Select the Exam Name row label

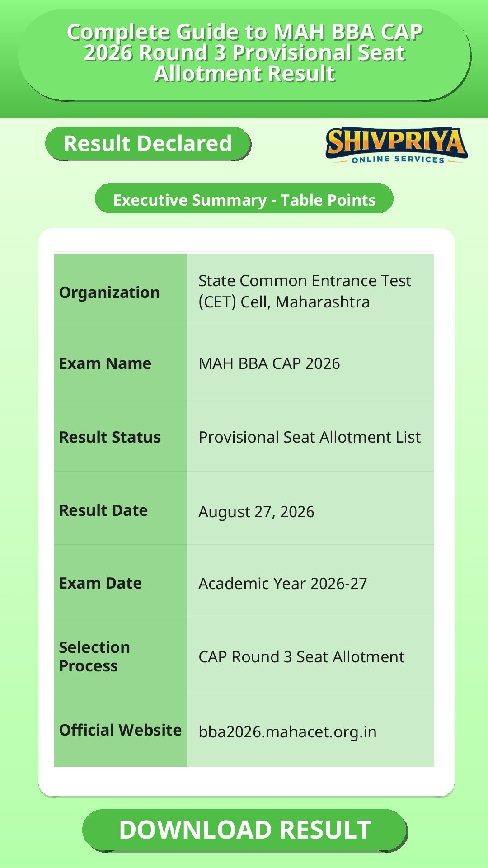click(x=105, y=363)
